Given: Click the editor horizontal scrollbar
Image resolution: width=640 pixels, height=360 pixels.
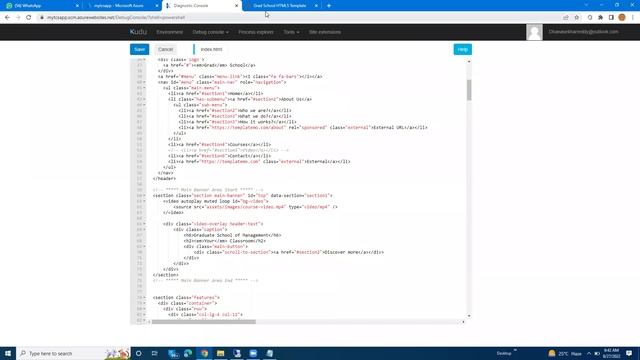Looking at the screenshot, I should (x=204, y=322).
